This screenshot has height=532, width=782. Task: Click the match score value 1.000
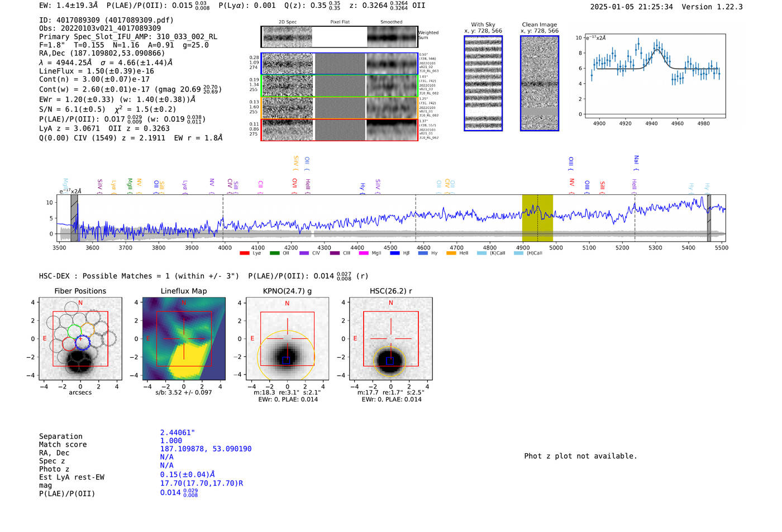click(x=171, y=441)
